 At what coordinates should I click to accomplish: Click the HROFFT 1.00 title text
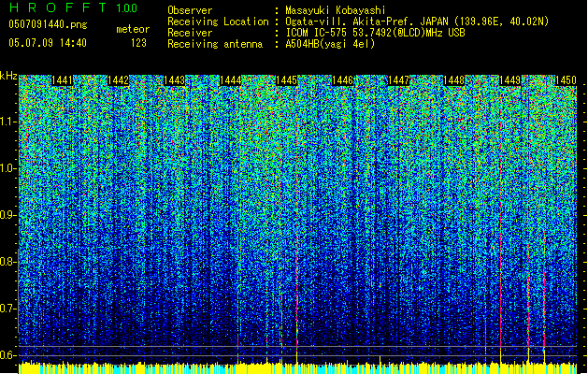point(73,7)
